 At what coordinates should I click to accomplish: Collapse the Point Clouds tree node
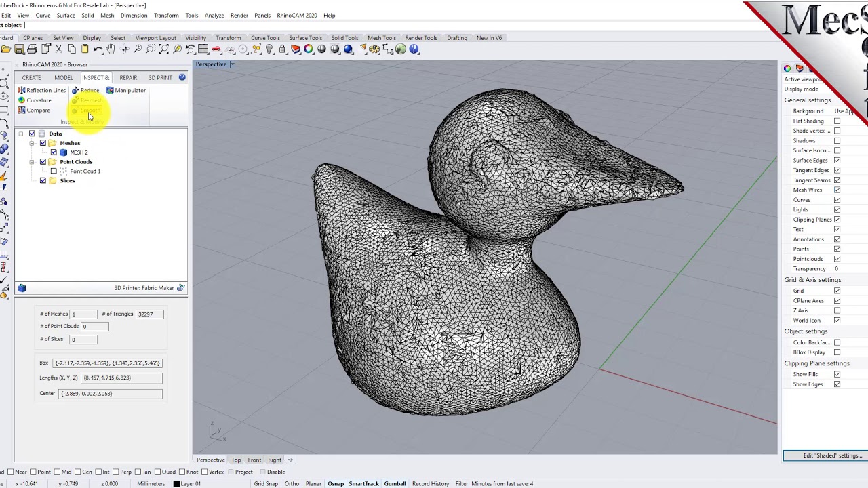[x=32, y=162]
